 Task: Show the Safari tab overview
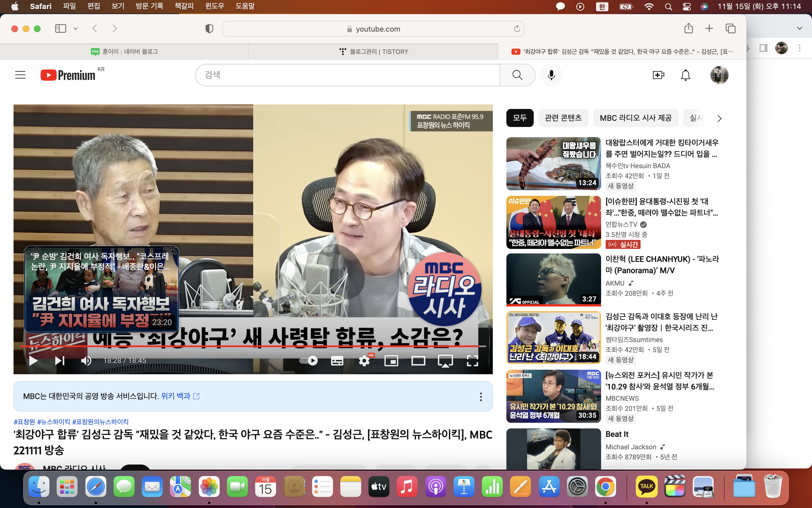tap(731, 29)
